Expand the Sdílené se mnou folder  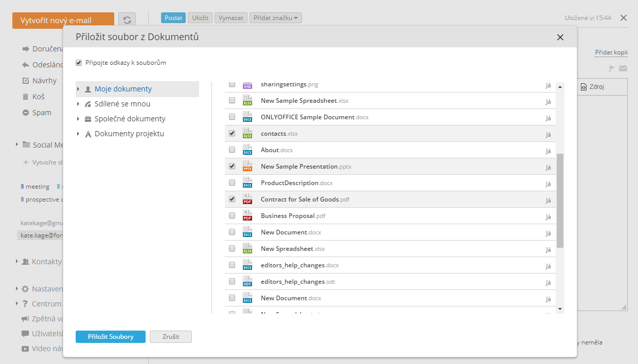point(78,104)
